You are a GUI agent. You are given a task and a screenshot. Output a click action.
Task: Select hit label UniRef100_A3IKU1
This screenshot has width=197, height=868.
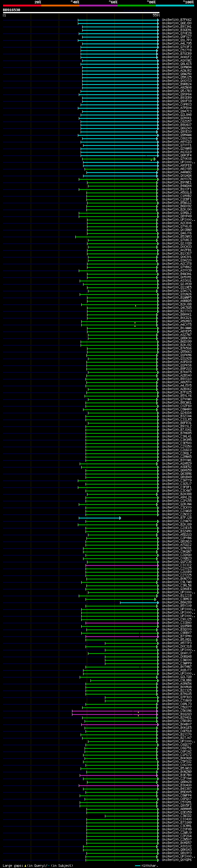pos(177,281)
